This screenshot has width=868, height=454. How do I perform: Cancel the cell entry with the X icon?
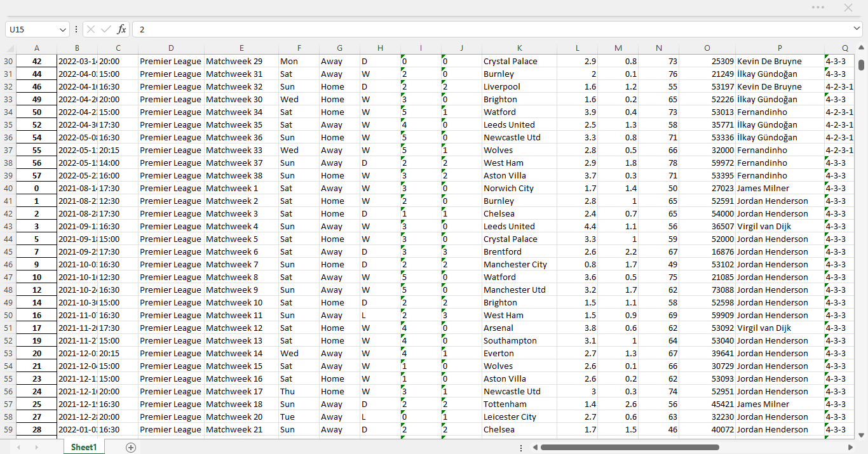pos(91,29)
